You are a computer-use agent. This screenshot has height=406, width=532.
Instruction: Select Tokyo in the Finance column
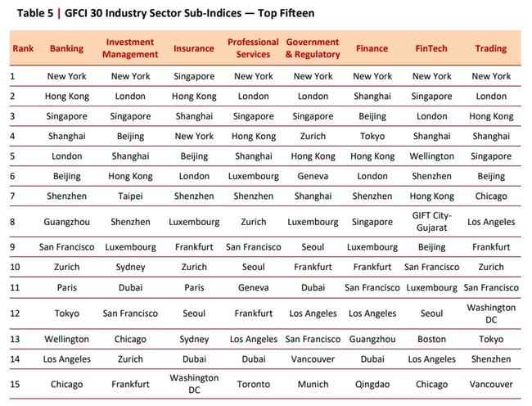point(372,136)
